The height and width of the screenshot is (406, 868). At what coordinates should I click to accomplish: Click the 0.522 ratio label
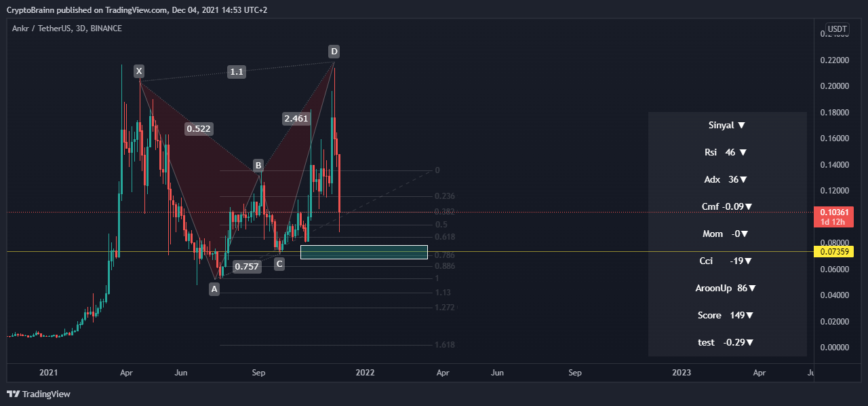click(x=197, y=128)
